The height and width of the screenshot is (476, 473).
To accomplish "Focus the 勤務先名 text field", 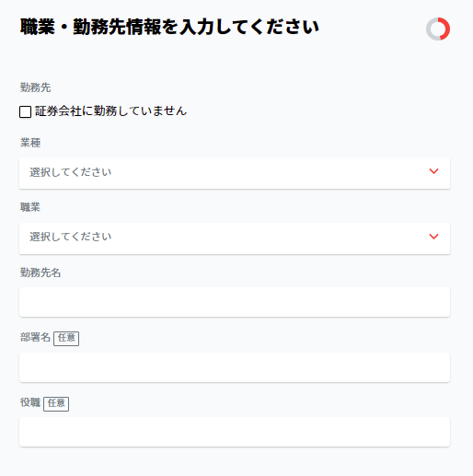I will 235,302.
